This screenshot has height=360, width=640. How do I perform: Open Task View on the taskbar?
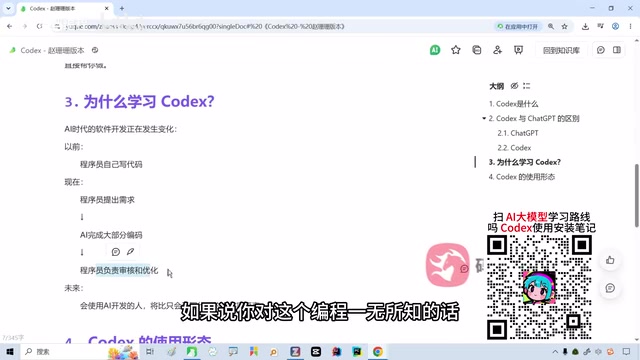(x=150, y=351)
